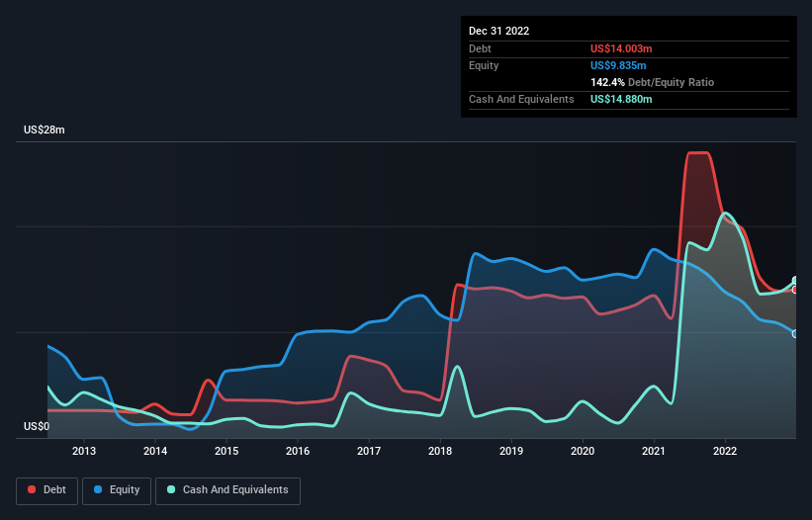
Task: Click the 2015 x-axis label
Action: point(226,451)
